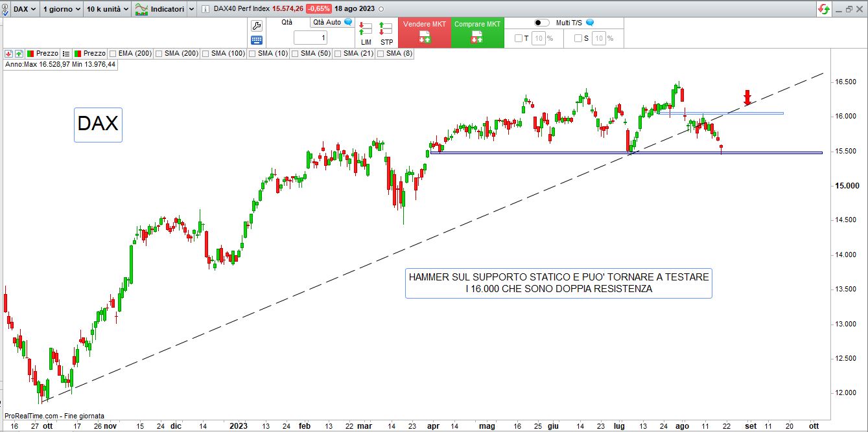Click the 16.000 price axis label
Viewport: 868px width, 432px height.
click(845, 117)
